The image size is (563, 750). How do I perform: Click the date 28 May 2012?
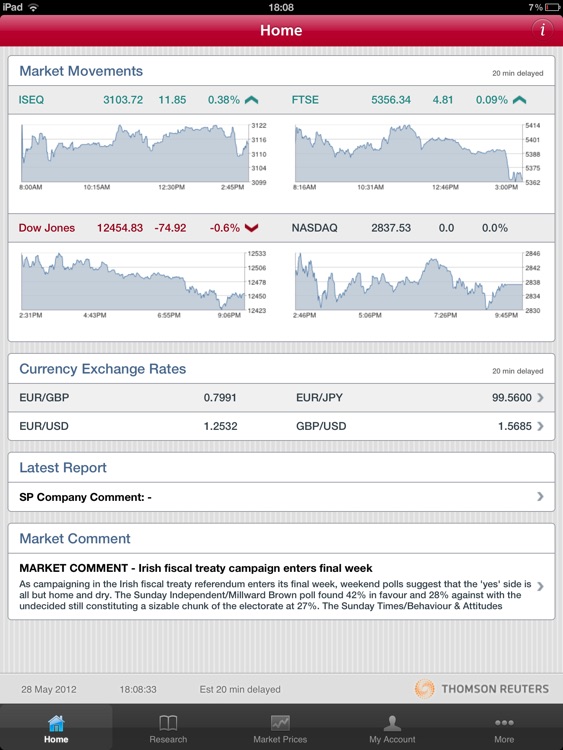tap(48, 689)
